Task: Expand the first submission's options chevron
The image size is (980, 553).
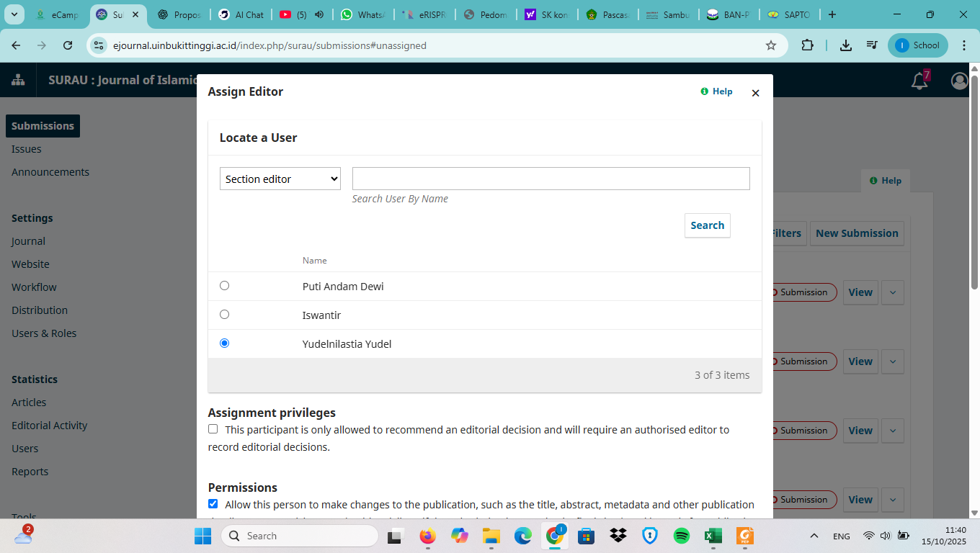Action: click(893, 292)
